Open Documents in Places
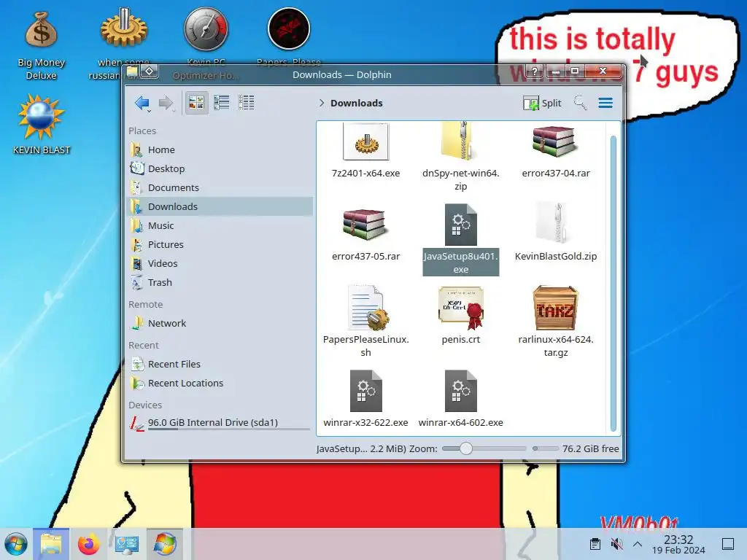This screenshot has height=560, width=747. pyautogui.click(x=220, y=187)
